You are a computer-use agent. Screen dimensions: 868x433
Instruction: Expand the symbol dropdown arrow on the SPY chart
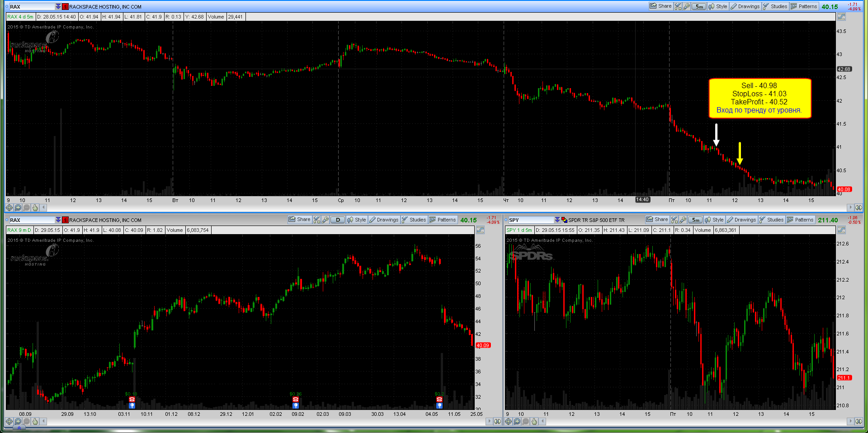coord(557,220)
